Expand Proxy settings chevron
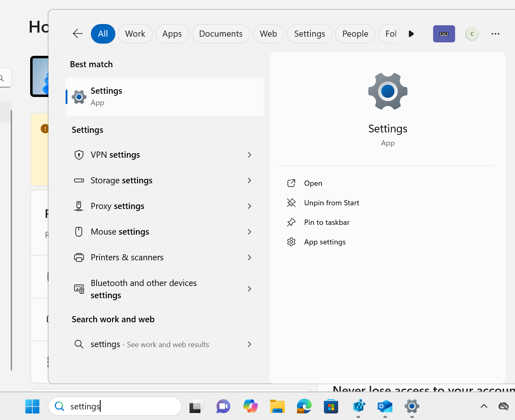 [x=249, y=206]
